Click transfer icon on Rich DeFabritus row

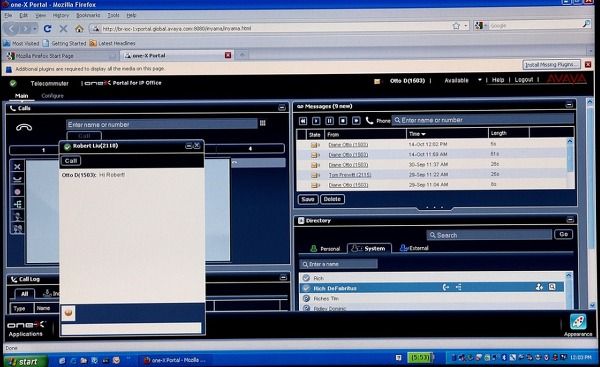pos(458,287)
